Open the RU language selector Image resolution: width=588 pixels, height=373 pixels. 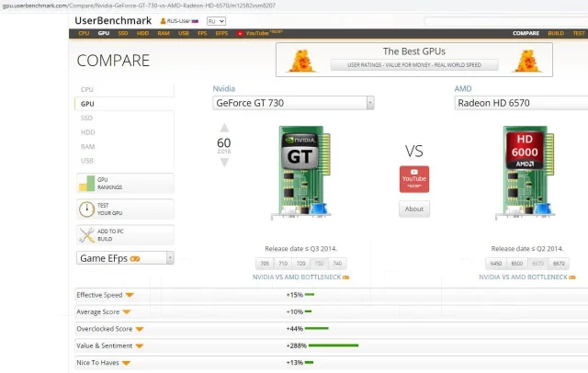pos(216,21)
